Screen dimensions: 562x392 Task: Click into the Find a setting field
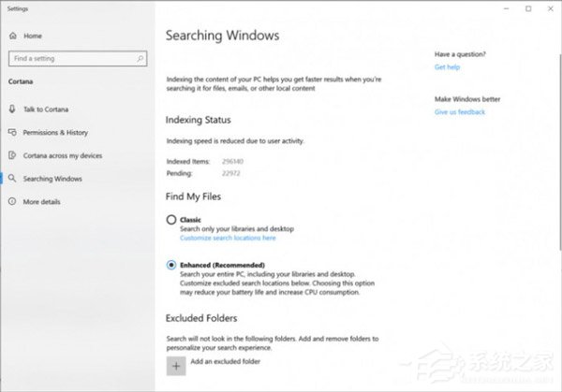[x=78, y=59]
